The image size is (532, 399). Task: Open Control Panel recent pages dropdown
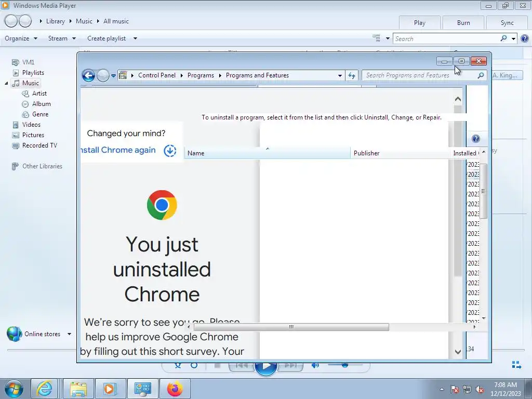click(113, 75)
